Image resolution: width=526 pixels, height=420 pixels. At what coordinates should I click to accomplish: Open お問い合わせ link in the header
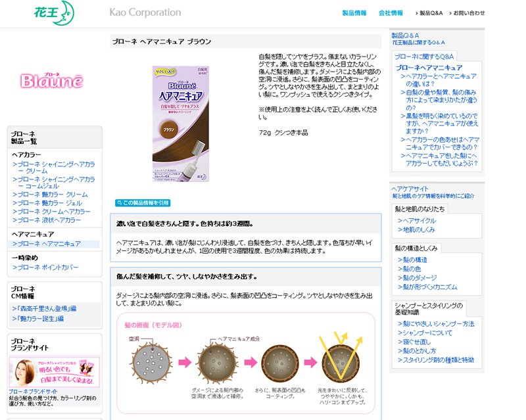[x=467, y=13]
